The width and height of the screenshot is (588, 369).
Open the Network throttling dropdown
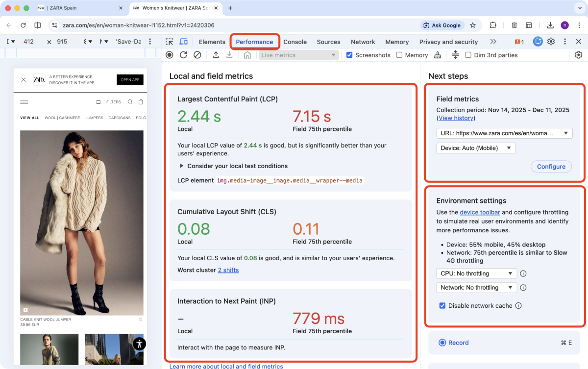(476, 288)
